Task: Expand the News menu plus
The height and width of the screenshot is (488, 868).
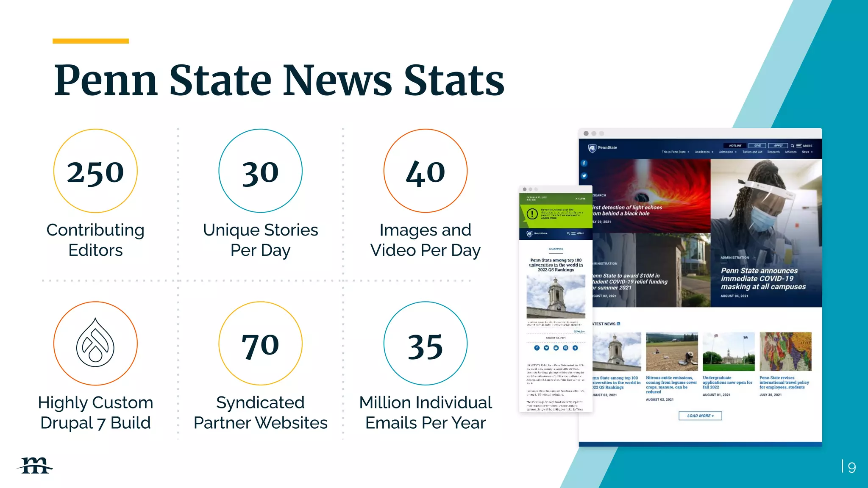Action: (x=812, y=152)
